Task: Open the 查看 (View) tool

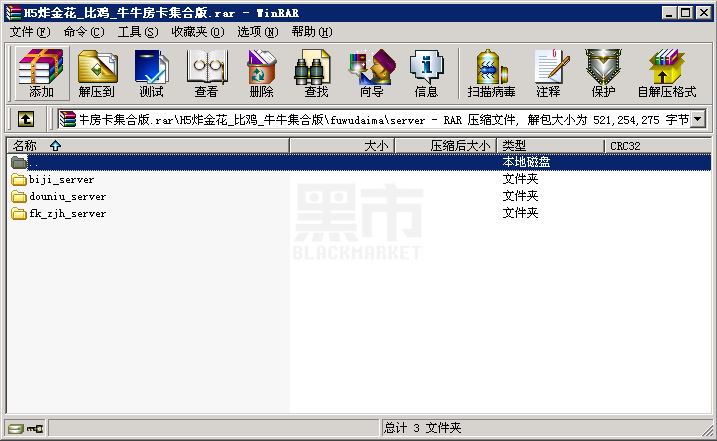Action: [207, 73]
